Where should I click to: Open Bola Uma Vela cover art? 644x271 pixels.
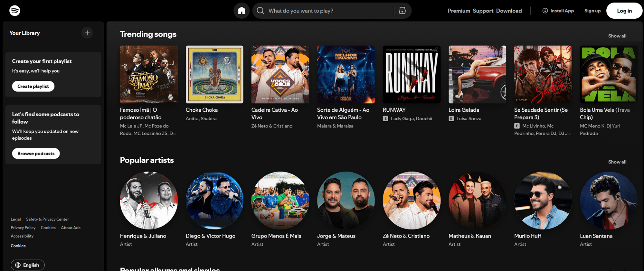coord(609,74)
